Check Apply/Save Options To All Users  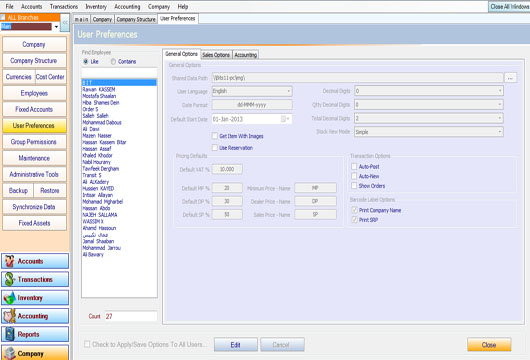coord(87,344)
